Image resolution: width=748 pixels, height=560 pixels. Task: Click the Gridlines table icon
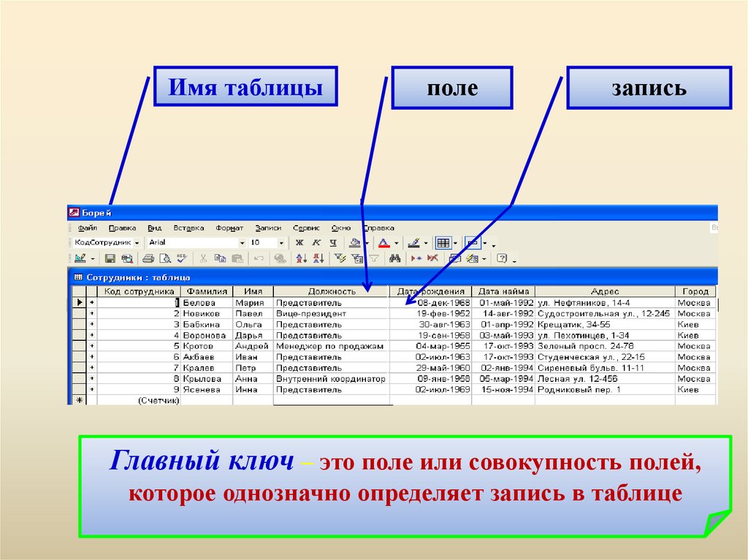[443, 243]
